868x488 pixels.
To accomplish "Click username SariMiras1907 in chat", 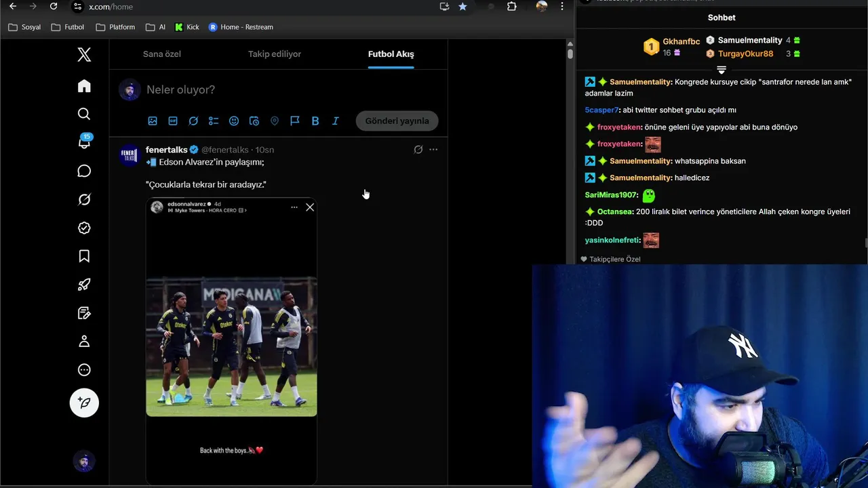I will [x=610, y=195].
